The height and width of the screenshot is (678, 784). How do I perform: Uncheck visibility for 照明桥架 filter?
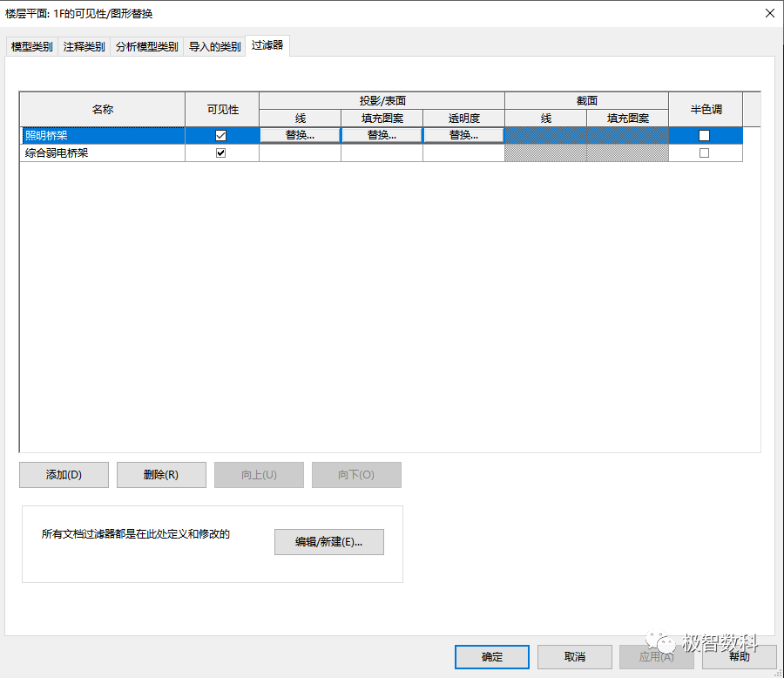point(221,135)
